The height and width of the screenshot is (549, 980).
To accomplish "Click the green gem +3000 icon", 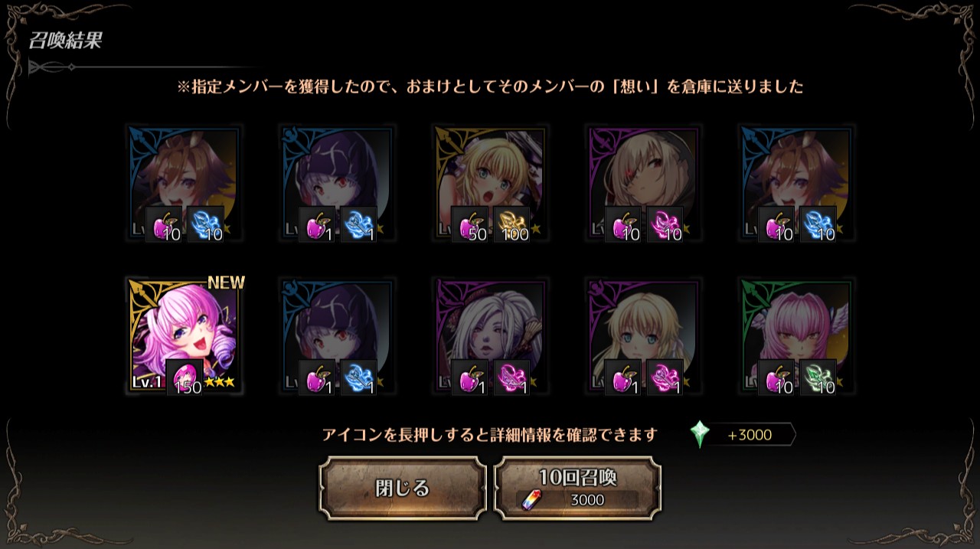I will tap(699, 434).
